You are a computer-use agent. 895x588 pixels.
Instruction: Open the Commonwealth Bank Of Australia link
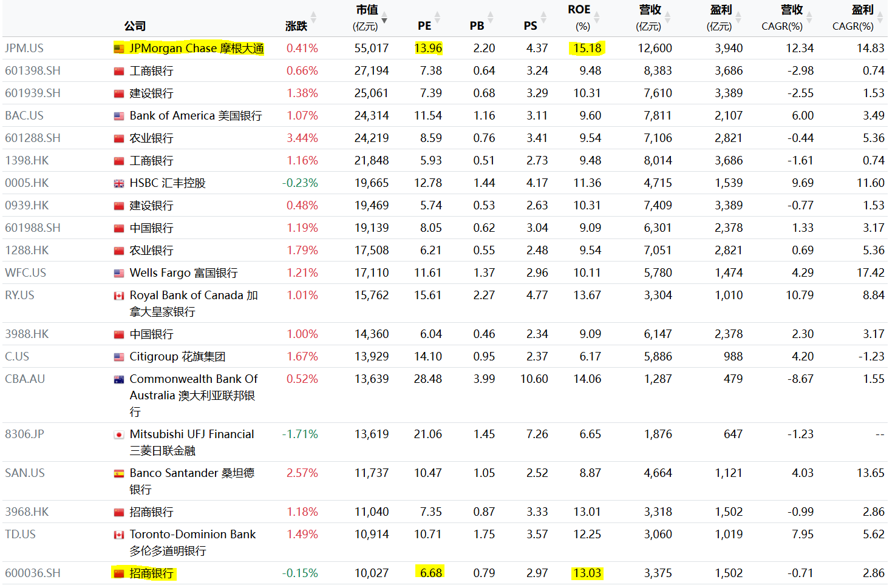[194, 396]
